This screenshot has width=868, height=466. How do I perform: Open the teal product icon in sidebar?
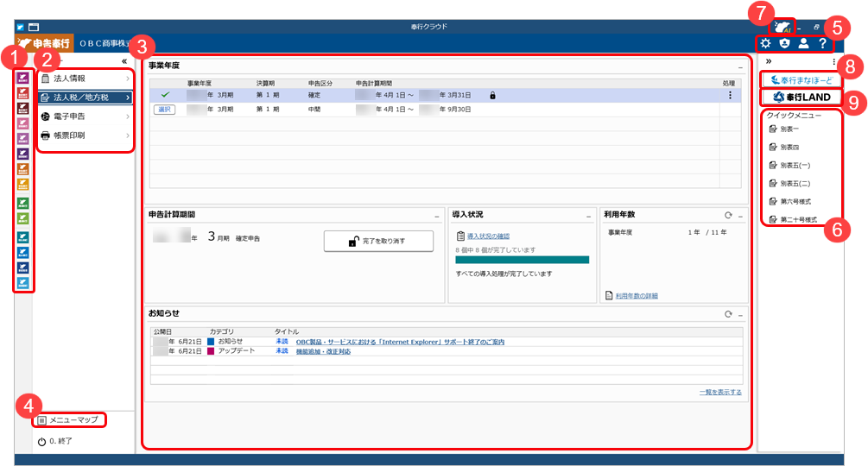[22, 237]
